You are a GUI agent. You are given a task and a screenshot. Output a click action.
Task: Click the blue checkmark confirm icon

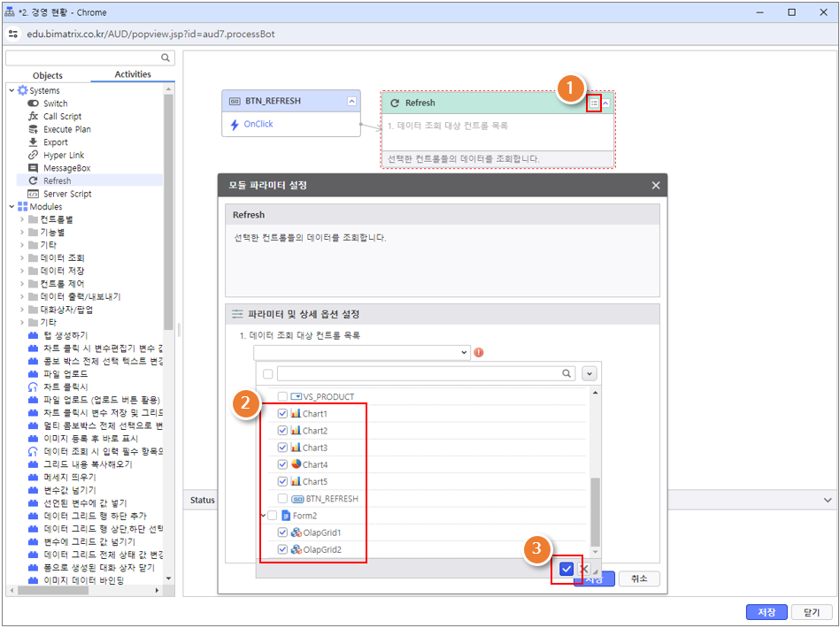tap(566, 569)
